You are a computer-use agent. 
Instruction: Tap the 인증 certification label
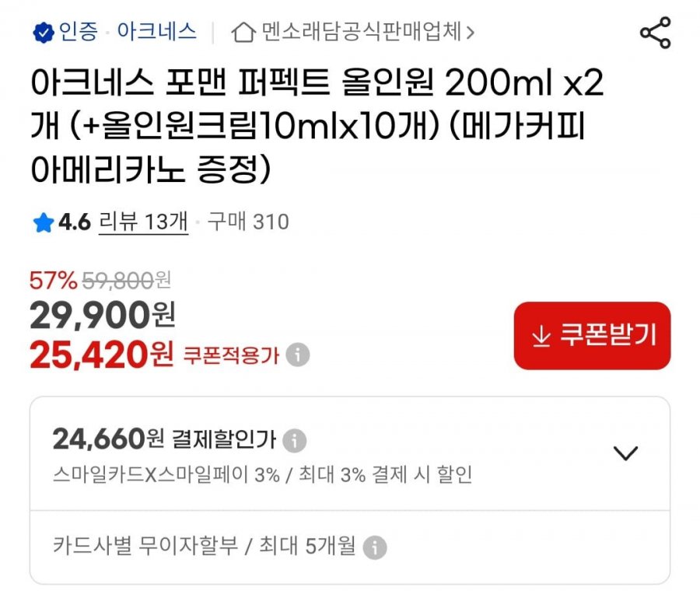(78, 32)
